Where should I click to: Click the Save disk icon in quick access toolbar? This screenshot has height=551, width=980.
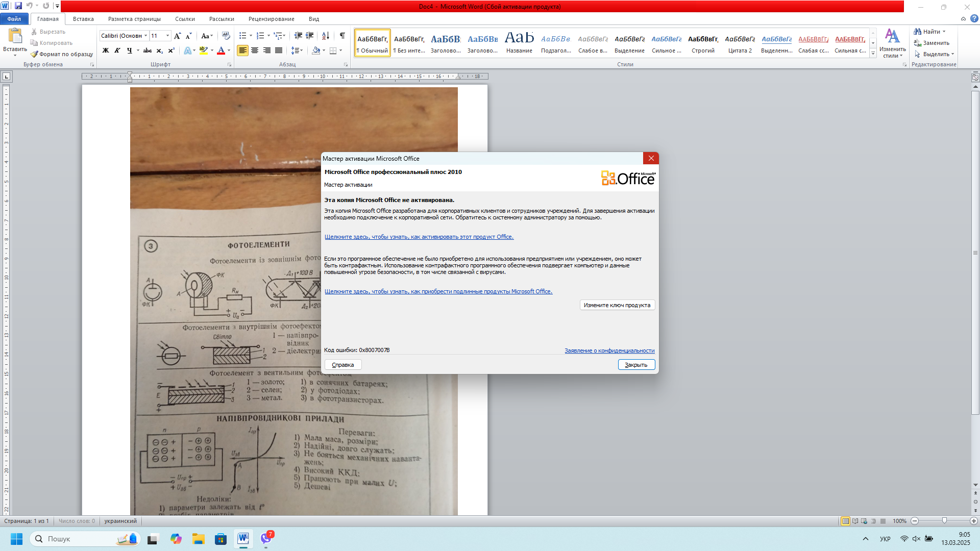point(18,6)
